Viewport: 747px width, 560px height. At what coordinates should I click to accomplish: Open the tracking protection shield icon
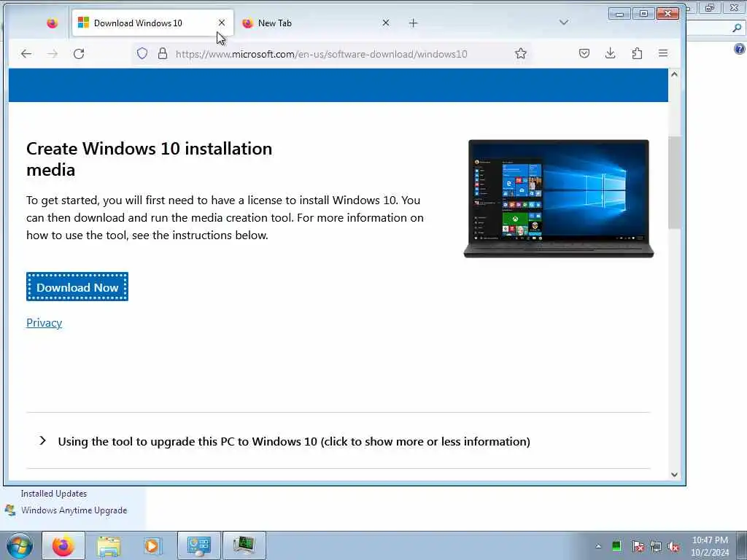(142, 53)
